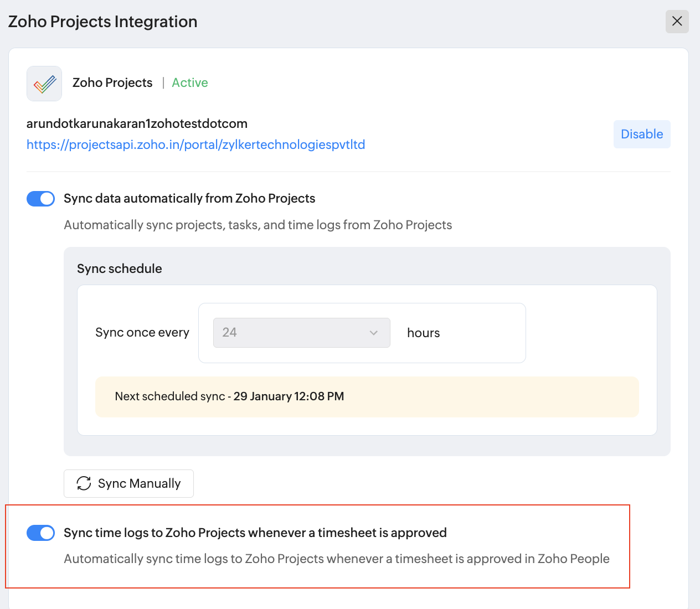The width and height of the screenshot is (700, 609).
Task: Close the Zoho Projects Integration dialog
Action: [x=677, y=22]
